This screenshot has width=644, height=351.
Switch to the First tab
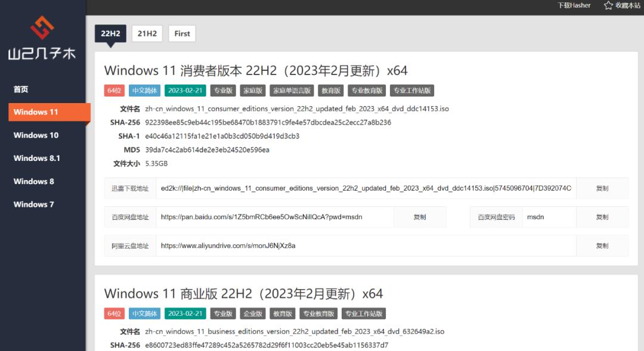182,33
